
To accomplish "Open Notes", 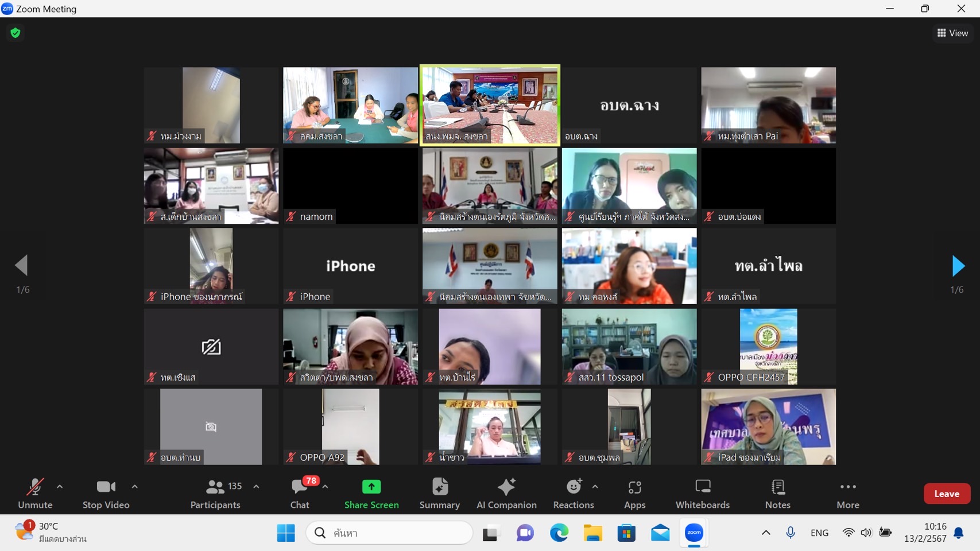I will [778, 494].
